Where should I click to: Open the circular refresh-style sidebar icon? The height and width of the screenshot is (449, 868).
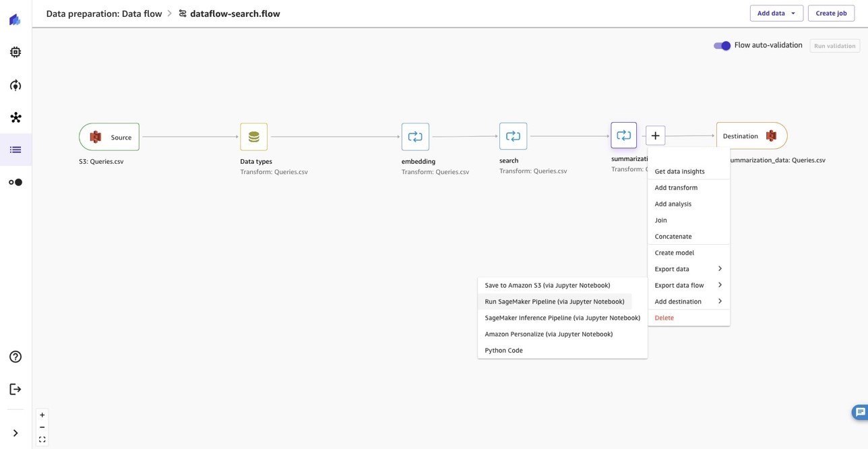pyautogui.click(x=15, y=85)
